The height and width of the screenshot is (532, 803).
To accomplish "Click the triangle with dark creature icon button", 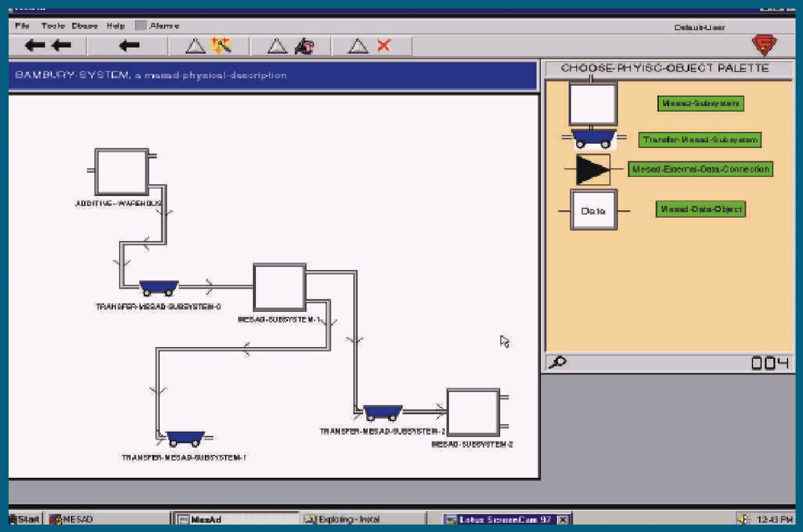I will [x=291, y=46].
